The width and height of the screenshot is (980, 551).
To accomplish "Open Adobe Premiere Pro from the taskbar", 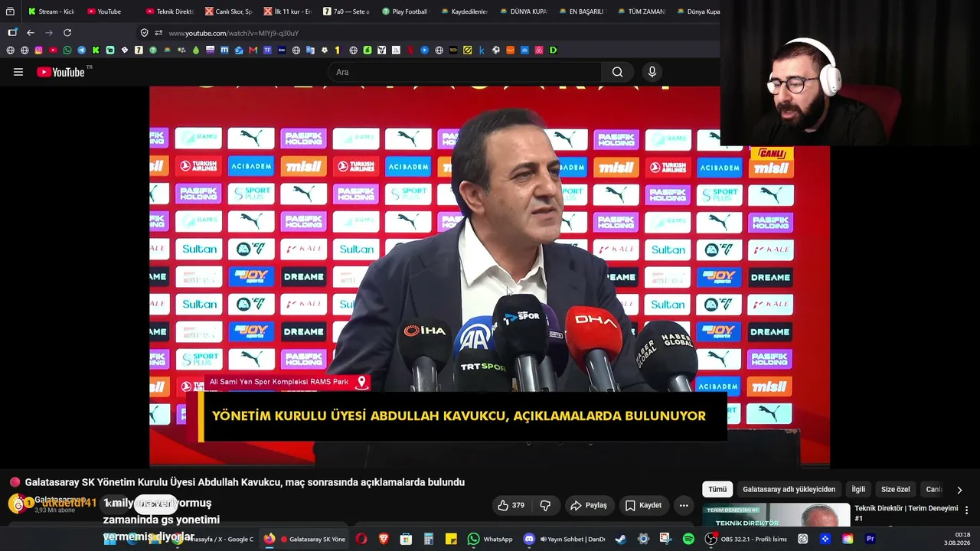I will [x=870, y=539].
